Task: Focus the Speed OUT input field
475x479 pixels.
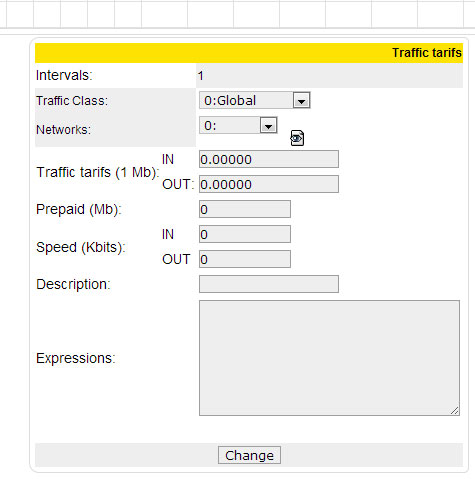Action: coord(245,259)
